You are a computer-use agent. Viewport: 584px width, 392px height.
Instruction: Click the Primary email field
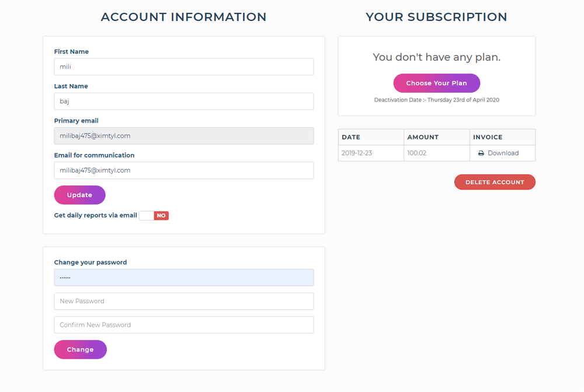(183, 135)
